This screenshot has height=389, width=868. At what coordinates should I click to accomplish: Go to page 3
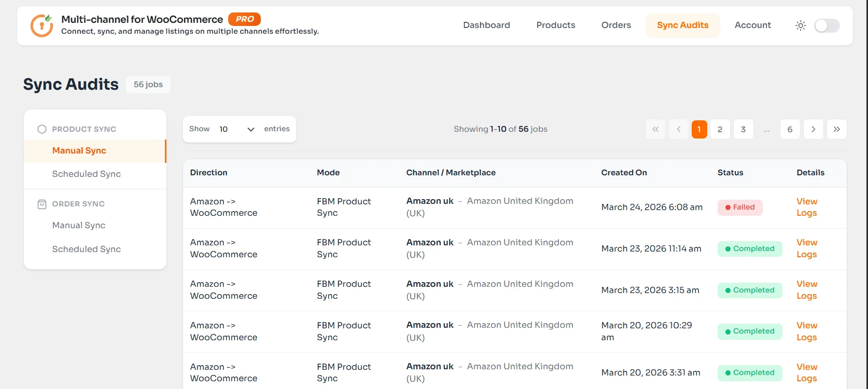click(743, 129)
